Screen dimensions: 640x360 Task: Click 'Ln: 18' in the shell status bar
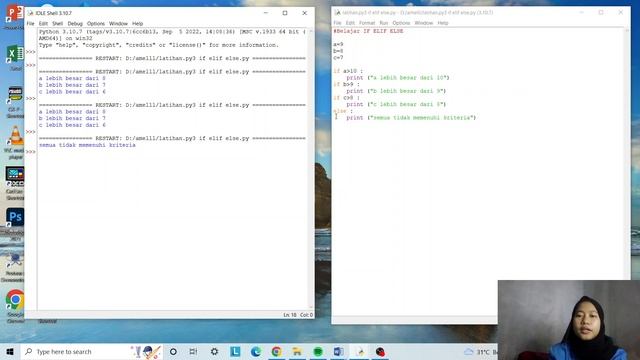click(x=290, y=315)
